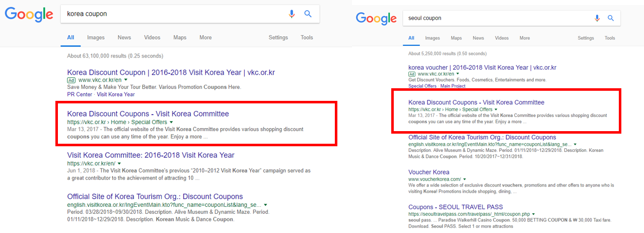644x233 pixels.
Task: Open More menu in korea coupon results
Action: (205, 37)
